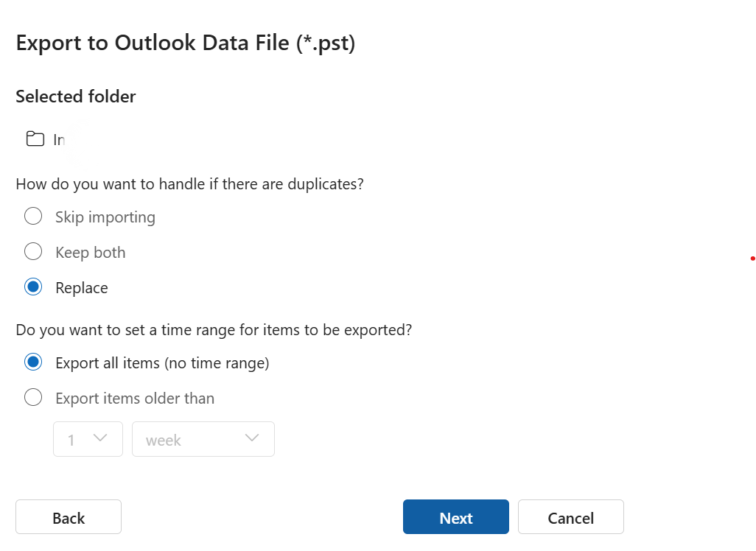
Task: Select the Export items older than option
Action: pos(33,398)
